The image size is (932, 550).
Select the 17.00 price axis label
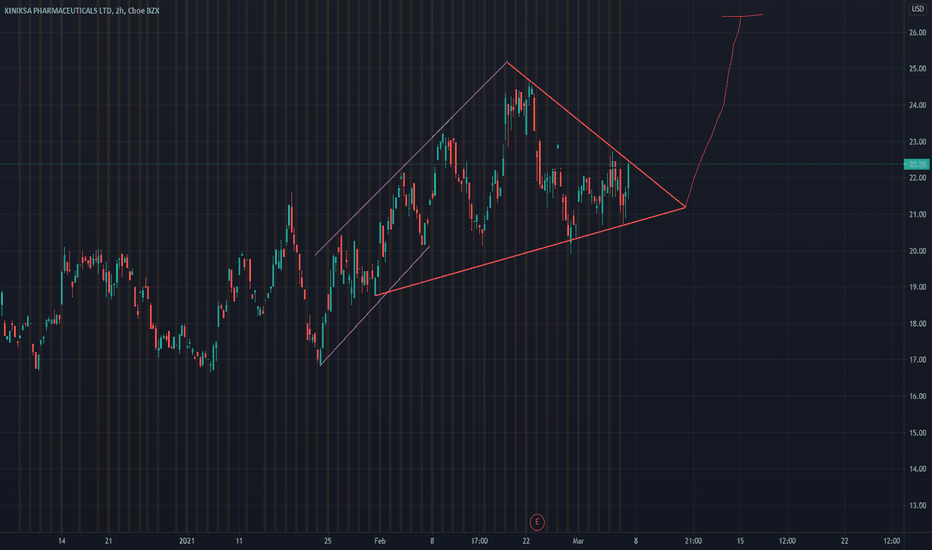(917, 360)
